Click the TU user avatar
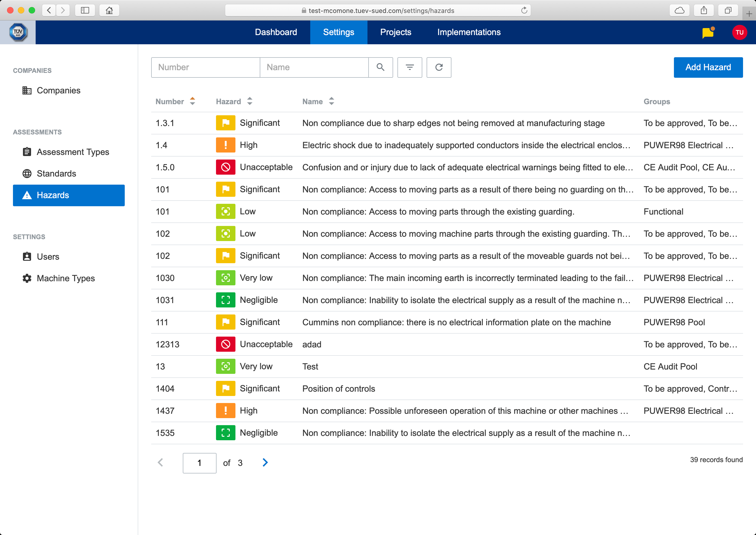Viewport: 756px width, 535px height. tap(739, 32)
